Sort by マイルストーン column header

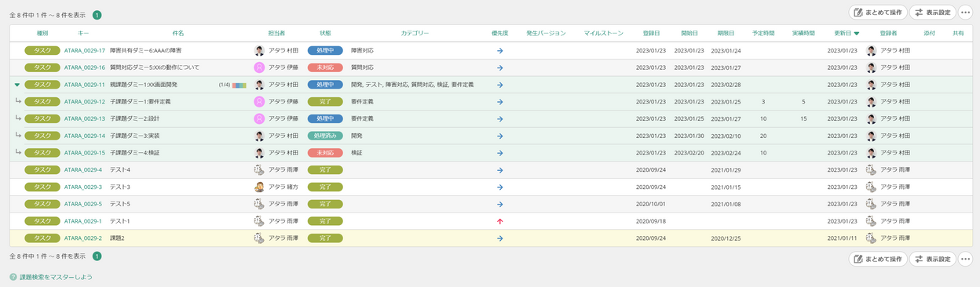click(x=604, y=33)
